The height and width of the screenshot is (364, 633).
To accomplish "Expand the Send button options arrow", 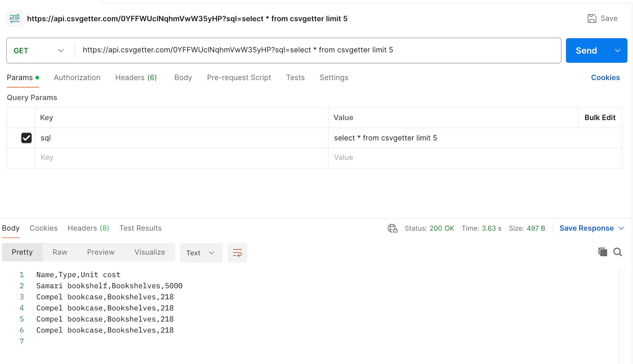I will tap(618, 50).
